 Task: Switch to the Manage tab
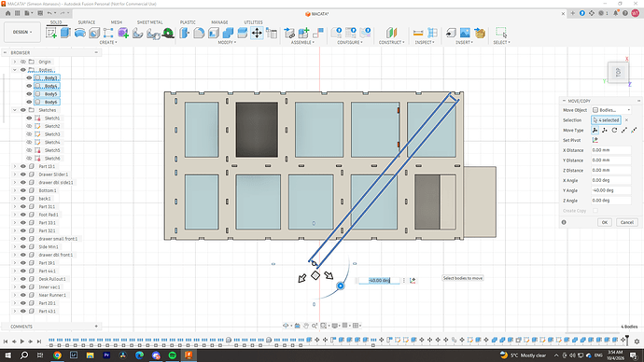(x=219, y=22)
